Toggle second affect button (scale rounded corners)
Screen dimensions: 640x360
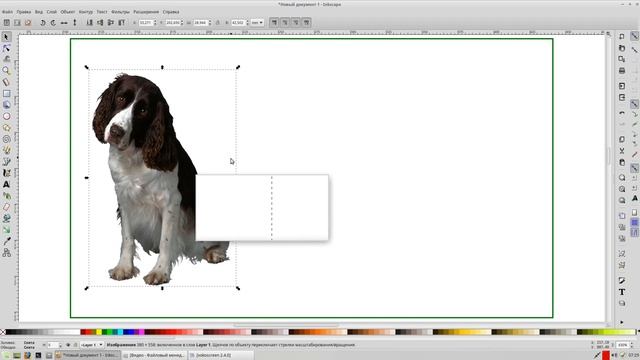[x=285, y=22]
